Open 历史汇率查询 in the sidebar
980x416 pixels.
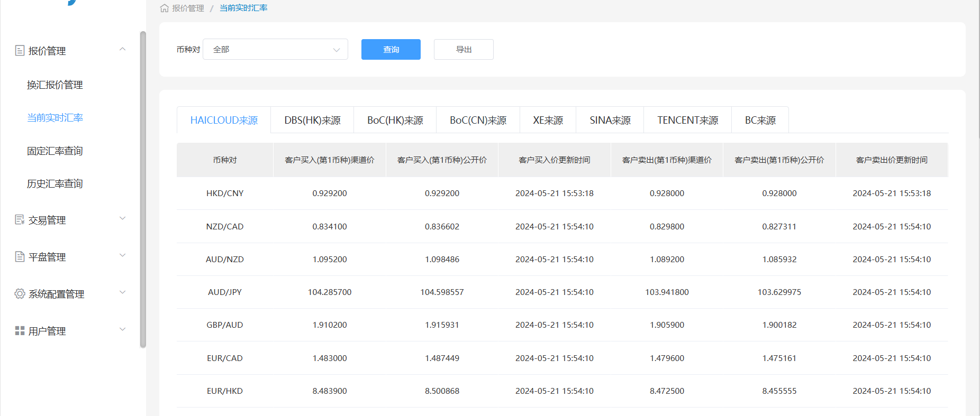(55, 183)
